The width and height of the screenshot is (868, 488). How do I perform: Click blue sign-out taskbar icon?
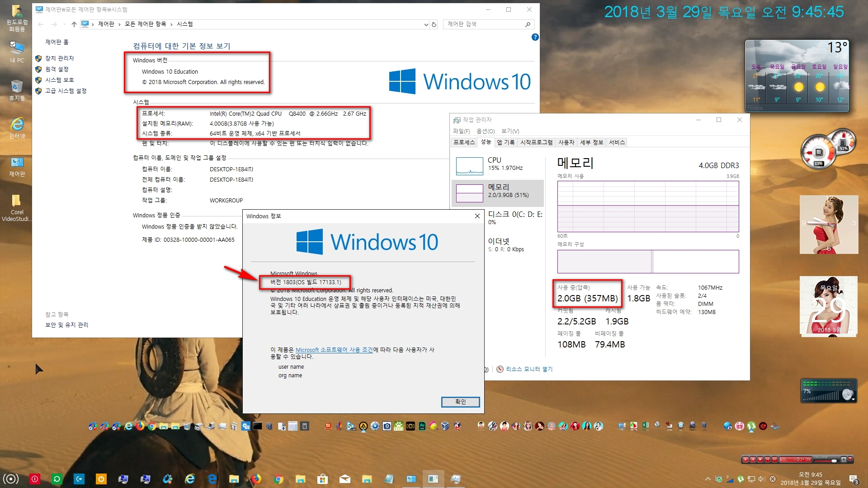point(79,479)
